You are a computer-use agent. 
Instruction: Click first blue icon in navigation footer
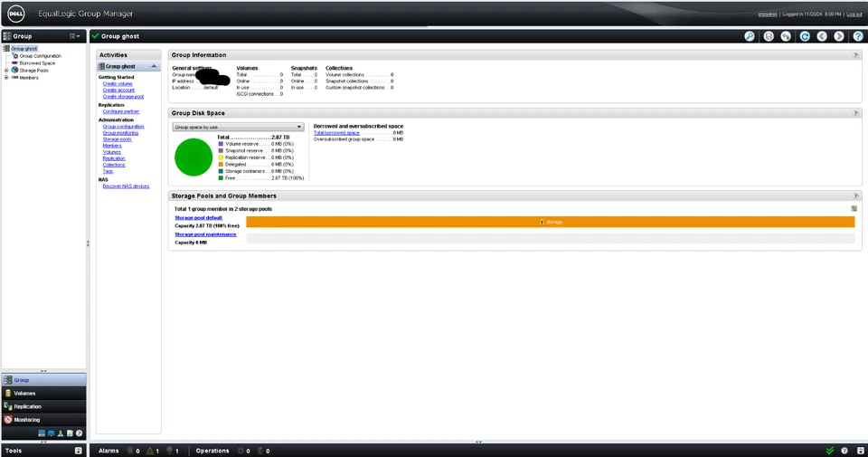point(42,433)
